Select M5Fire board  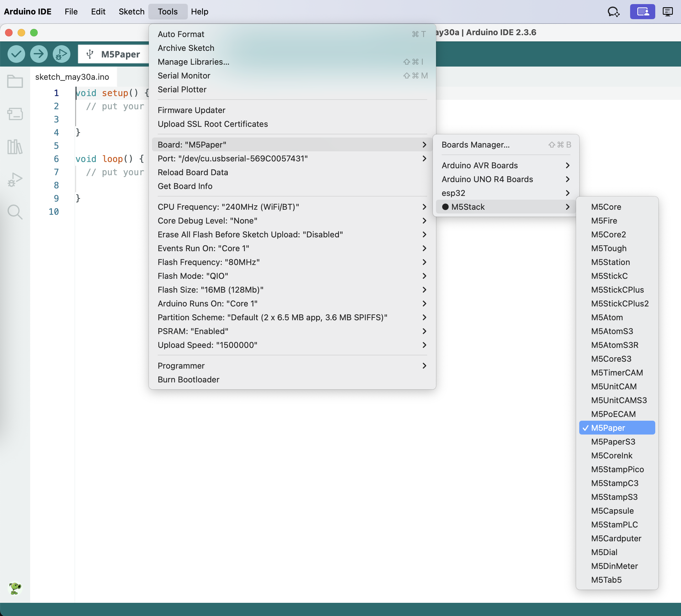[x=617, y=220]
